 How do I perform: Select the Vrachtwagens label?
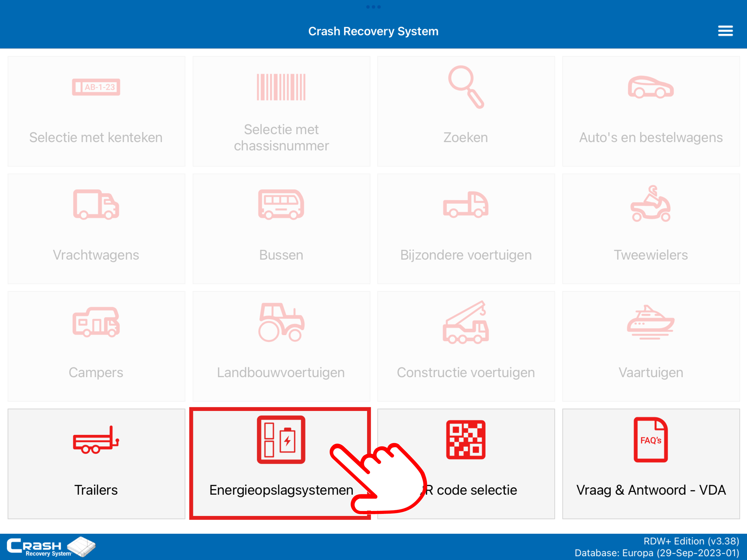pyautogui.click(x=96, y=255)
